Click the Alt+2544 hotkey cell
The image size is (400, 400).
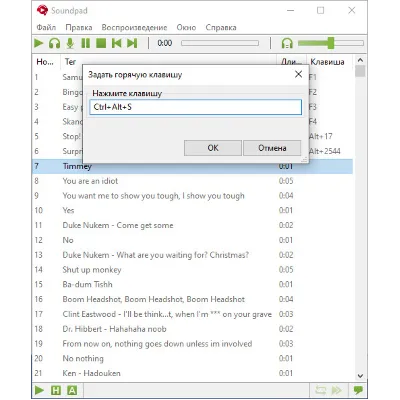click(x=325, y=151)
